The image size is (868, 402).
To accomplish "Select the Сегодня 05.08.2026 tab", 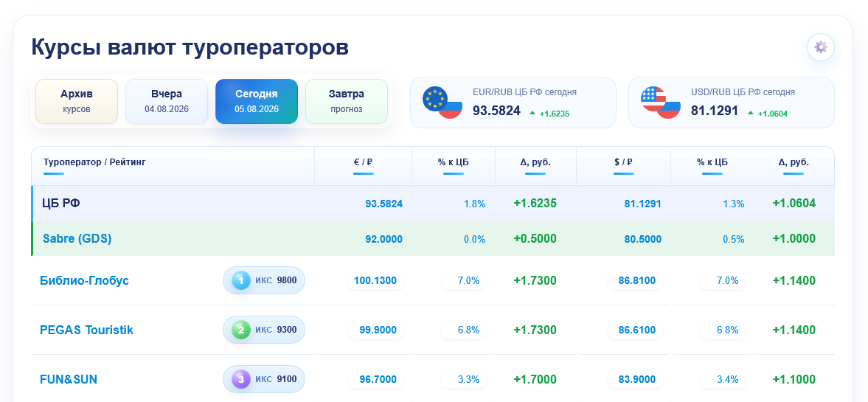I will click(x=257, y=101).
